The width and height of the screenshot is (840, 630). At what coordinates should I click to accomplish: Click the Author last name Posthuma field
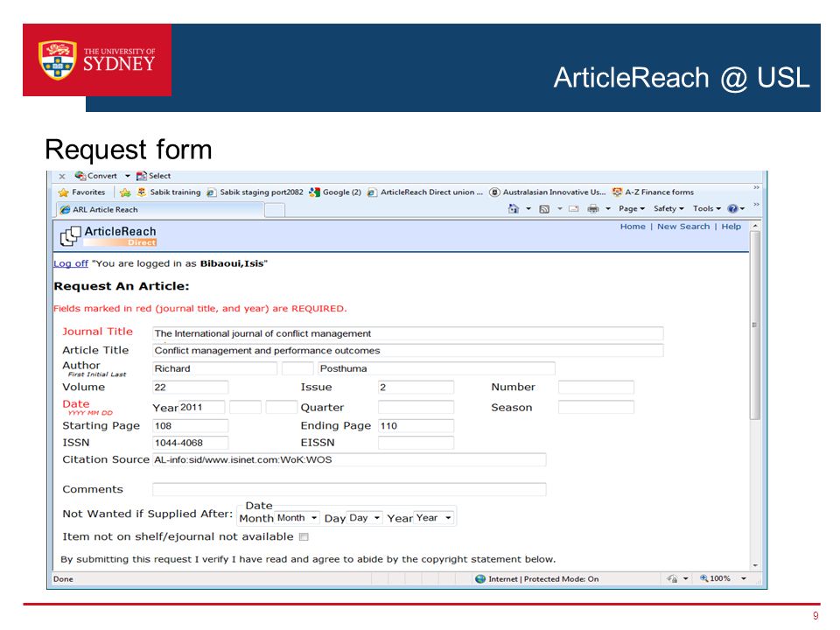(x=436, y=368)
